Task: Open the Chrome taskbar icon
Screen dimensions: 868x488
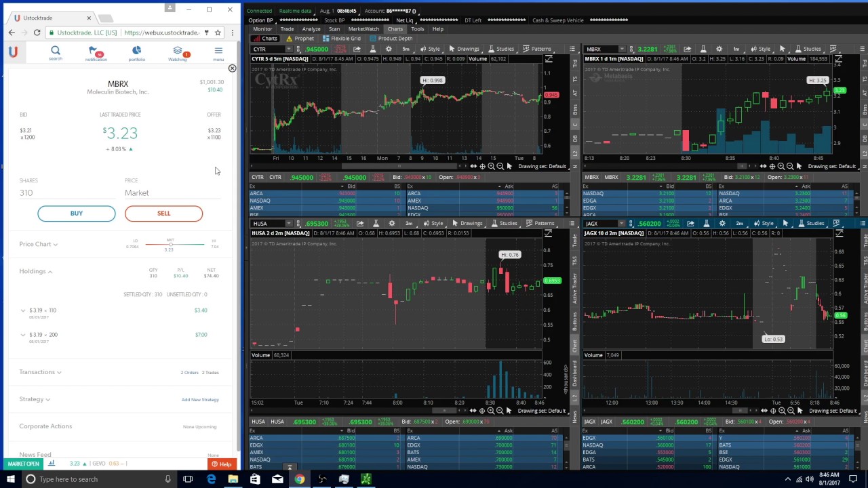Action: pos(299,479)
